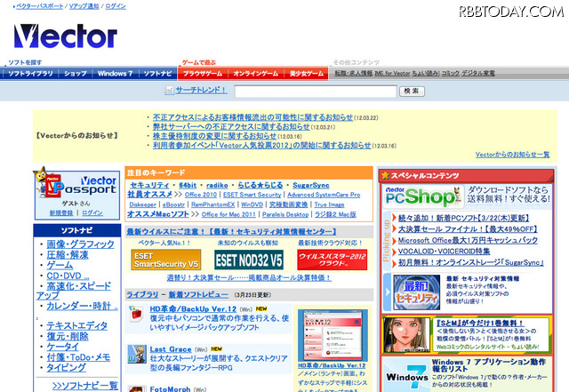Open >>ソフトナビ一覧 link

(x=85, y=386)
